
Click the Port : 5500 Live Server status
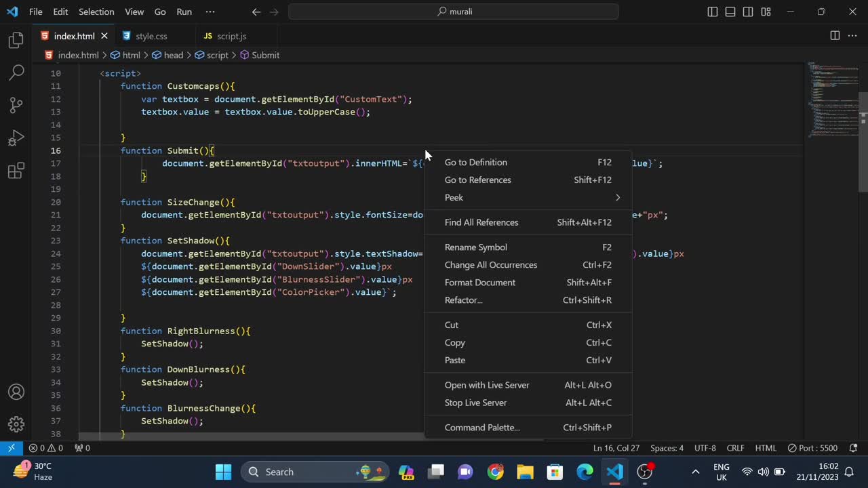point(812,448)
